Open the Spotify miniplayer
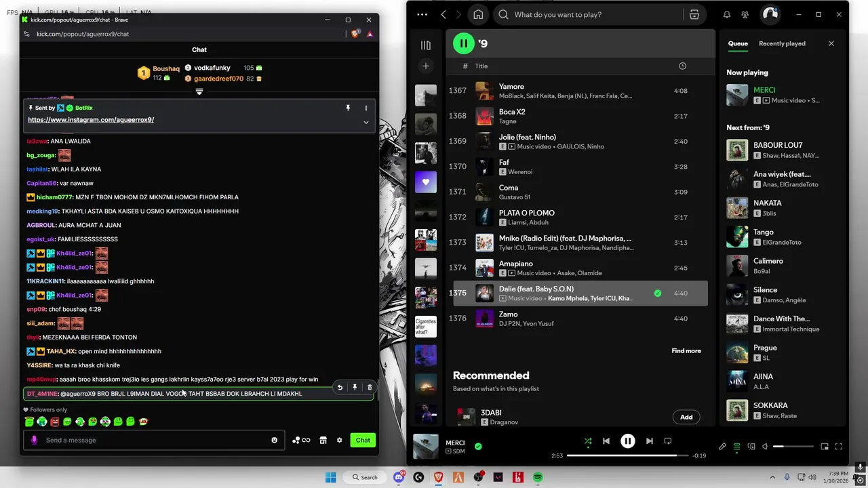 pyautogui.click(x=825, y=447)
